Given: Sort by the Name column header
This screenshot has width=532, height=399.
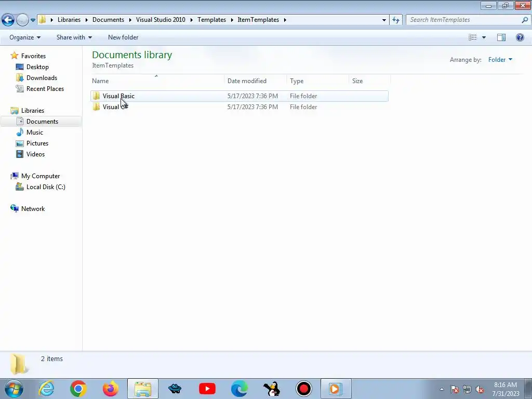Looking at the screenshot, I should coord(157,81).
